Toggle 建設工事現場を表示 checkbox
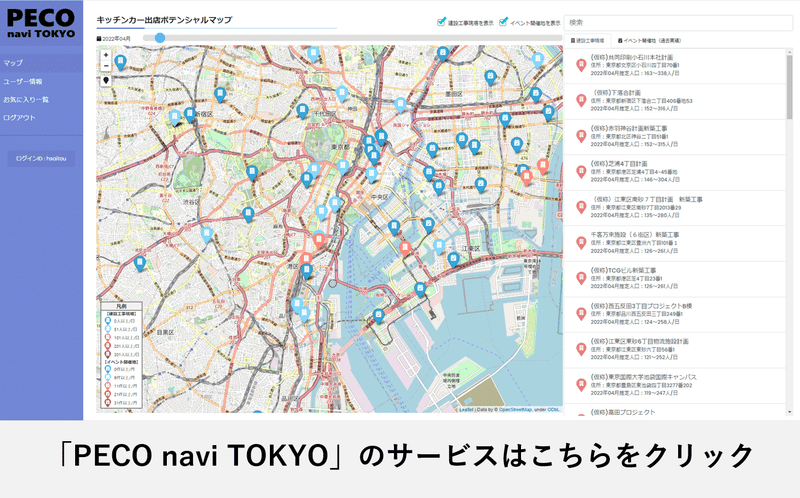Image resolution: width=800 pixels, height=498 pixels. (x=441, y=22)
